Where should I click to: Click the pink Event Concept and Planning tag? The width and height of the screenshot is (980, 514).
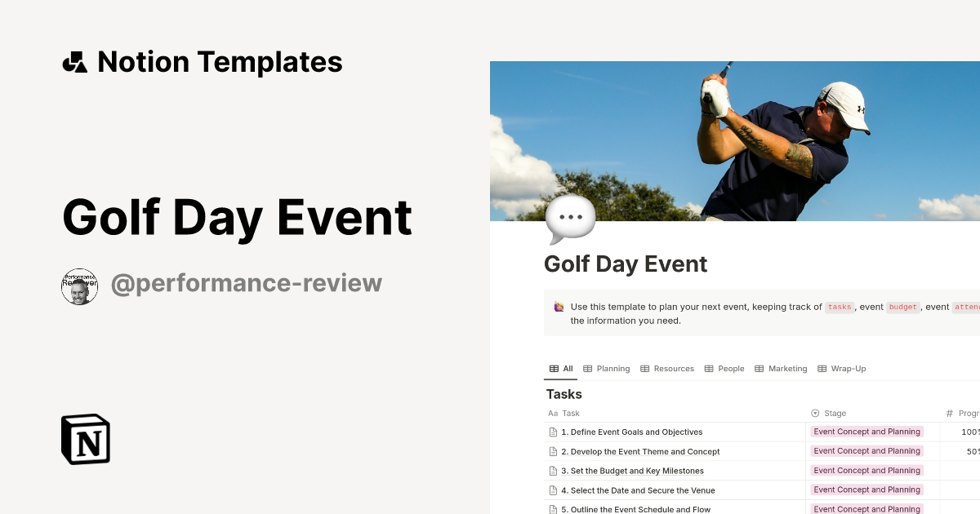(x=866, y=432)
